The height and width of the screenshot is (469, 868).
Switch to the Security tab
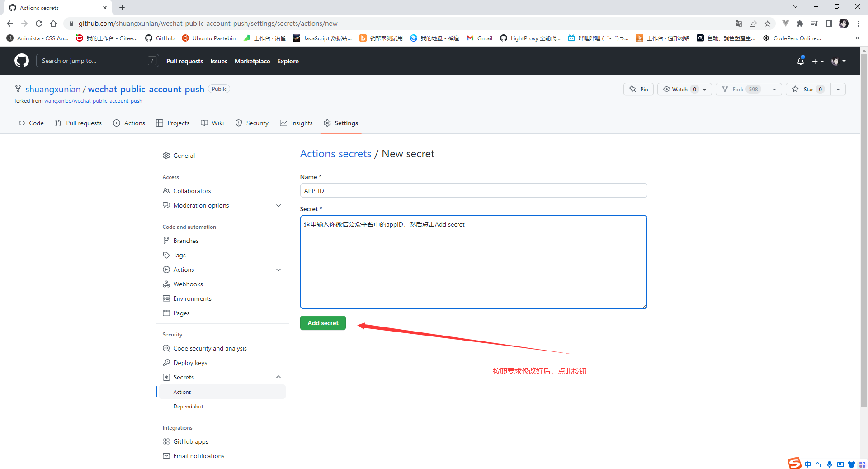click(x=252, y=123)
